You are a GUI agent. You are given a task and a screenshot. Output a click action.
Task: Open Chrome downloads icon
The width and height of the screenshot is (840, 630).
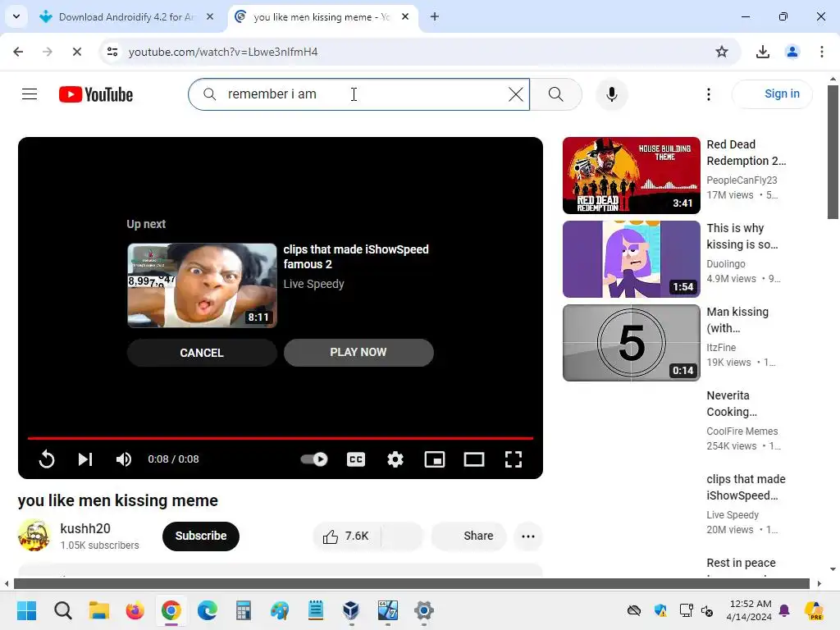[762, 52]
